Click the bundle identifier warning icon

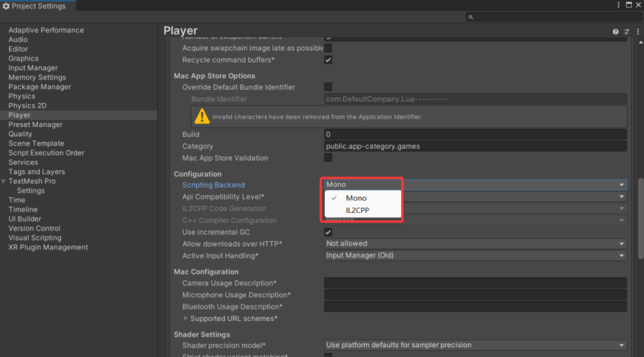tap(202, 117)
